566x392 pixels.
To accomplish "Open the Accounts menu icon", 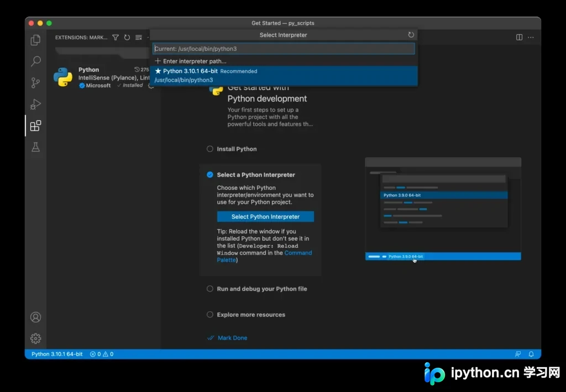I will coord(35,317).
